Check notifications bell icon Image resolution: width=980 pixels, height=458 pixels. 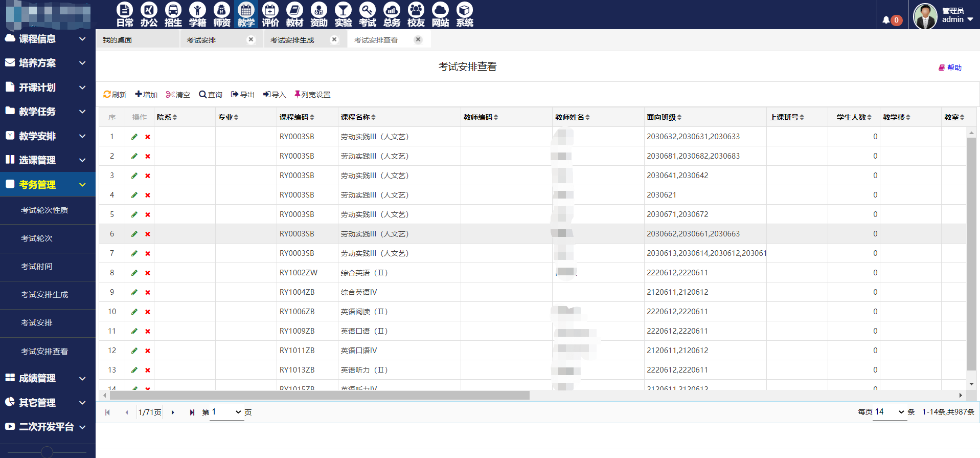pyautogui.click(x=886, y=20)
